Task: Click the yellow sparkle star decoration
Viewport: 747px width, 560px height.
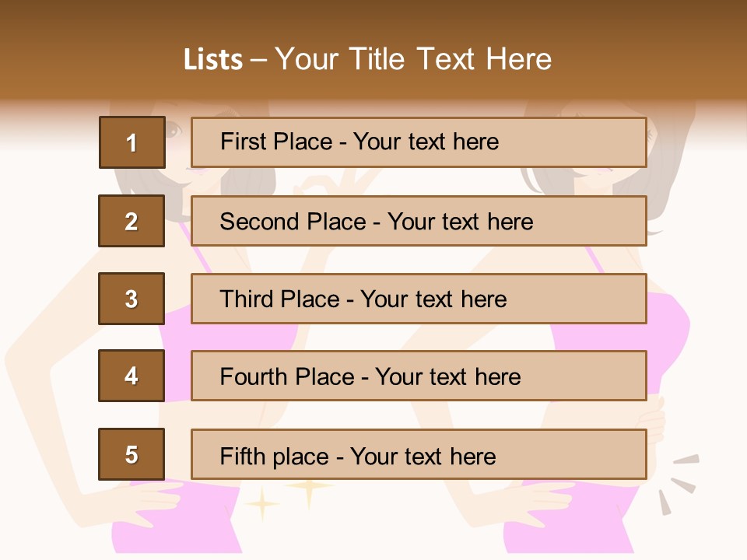Action: [x=309, y=491]
